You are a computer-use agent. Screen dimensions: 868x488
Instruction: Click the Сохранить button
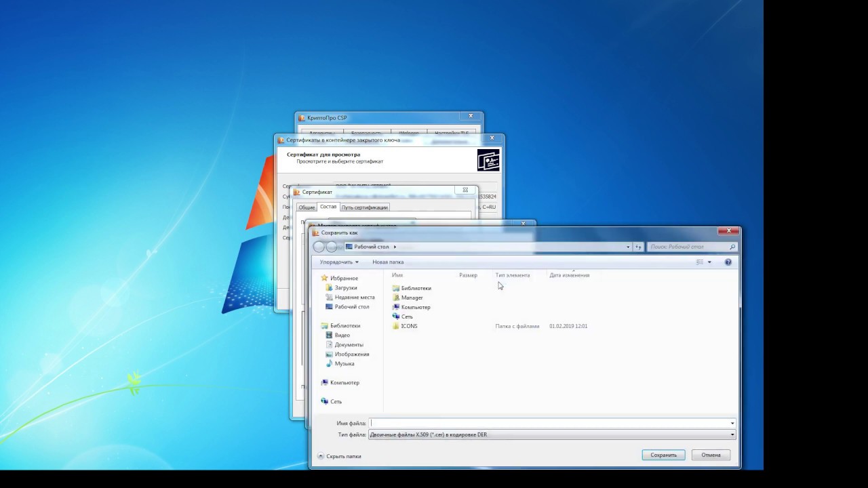663,455
